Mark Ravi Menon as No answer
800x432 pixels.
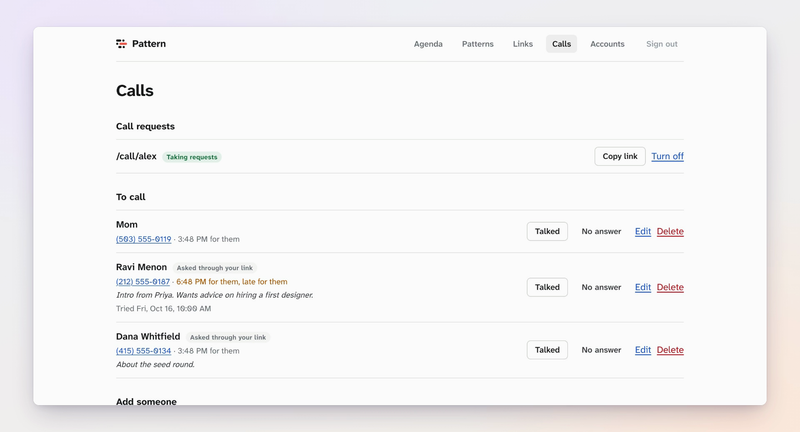click(x=601, y=287)
